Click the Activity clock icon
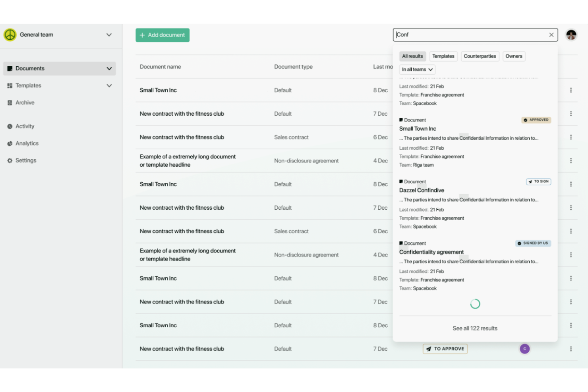 (x=10, y=126)
